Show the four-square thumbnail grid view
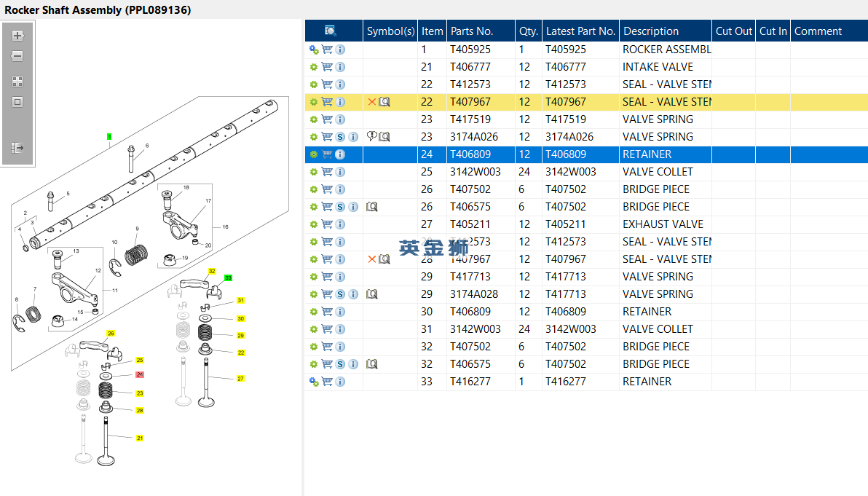This screenshot has height=496, width=868. [17, 82]
